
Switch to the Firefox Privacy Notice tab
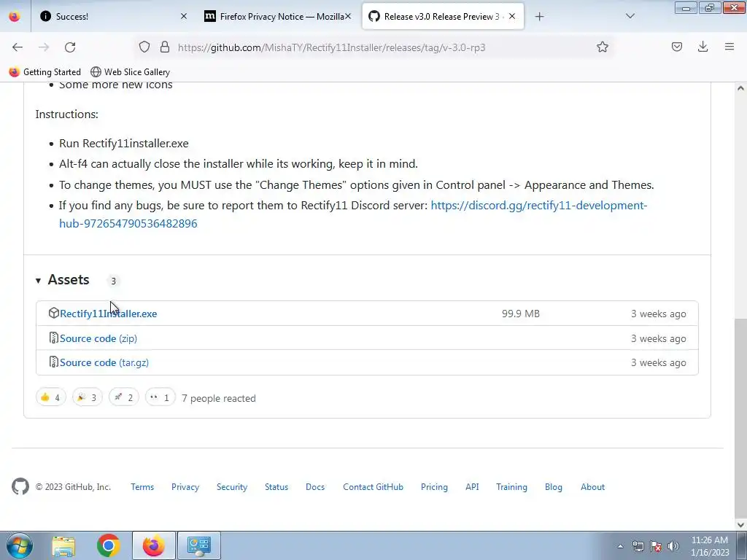[276, 17]
